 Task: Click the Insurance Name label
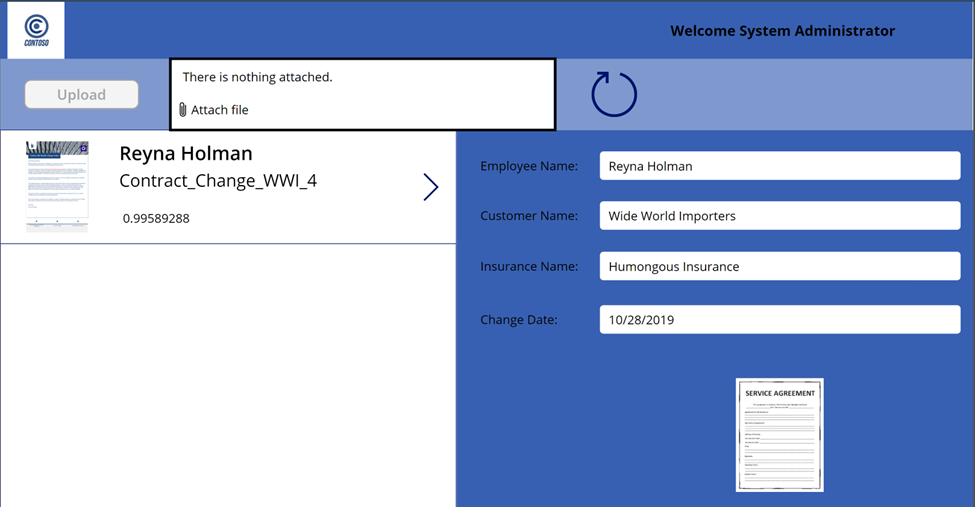(x=529, y=267)
